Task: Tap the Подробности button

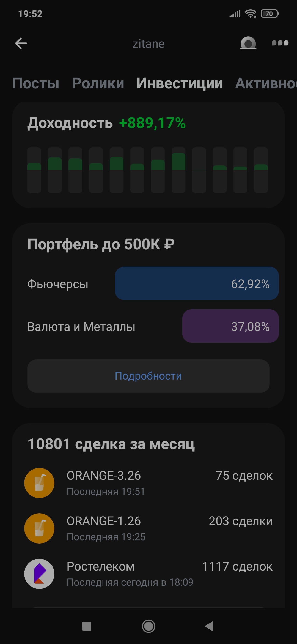Action: 148,376
